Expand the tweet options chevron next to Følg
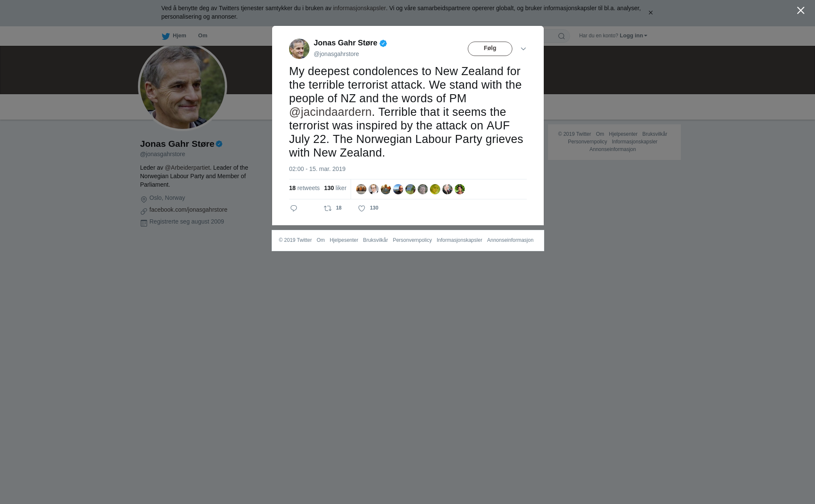Screen dimensions: 815x504 523,49
